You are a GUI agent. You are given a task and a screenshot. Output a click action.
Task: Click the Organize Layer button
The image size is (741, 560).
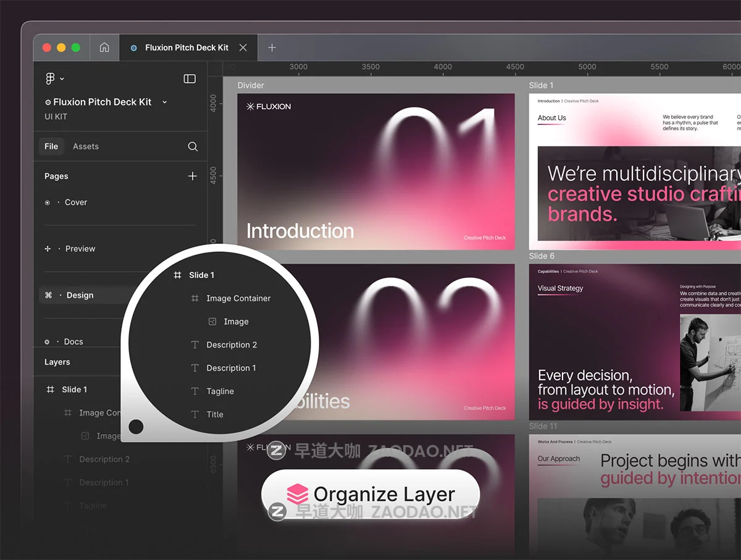(371, 495)
